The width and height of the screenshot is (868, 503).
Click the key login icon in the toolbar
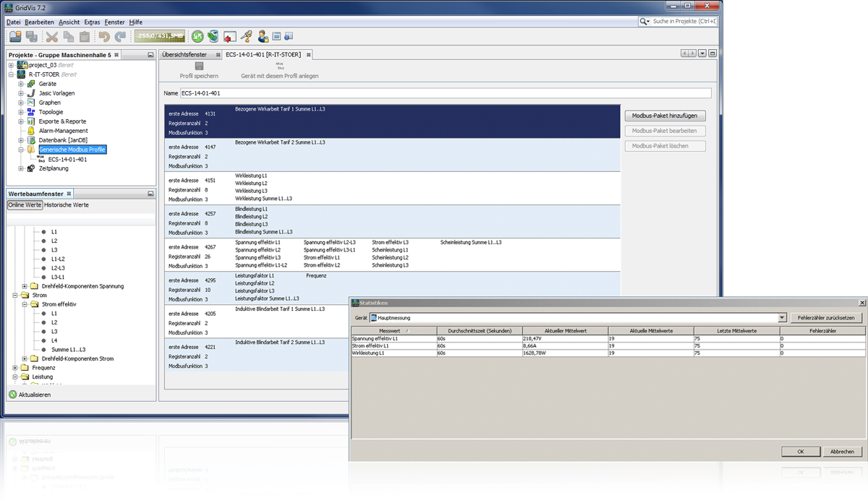(247, 36)
